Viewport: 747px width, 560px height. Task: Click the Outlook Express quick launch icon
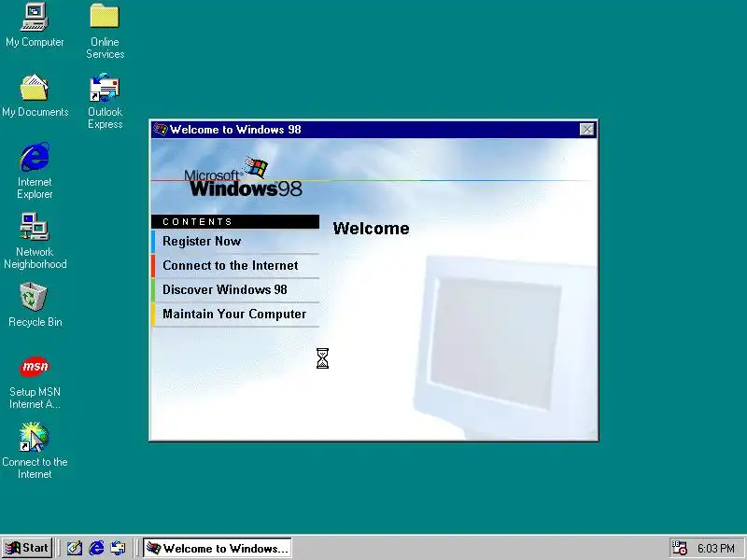point(118,548)
